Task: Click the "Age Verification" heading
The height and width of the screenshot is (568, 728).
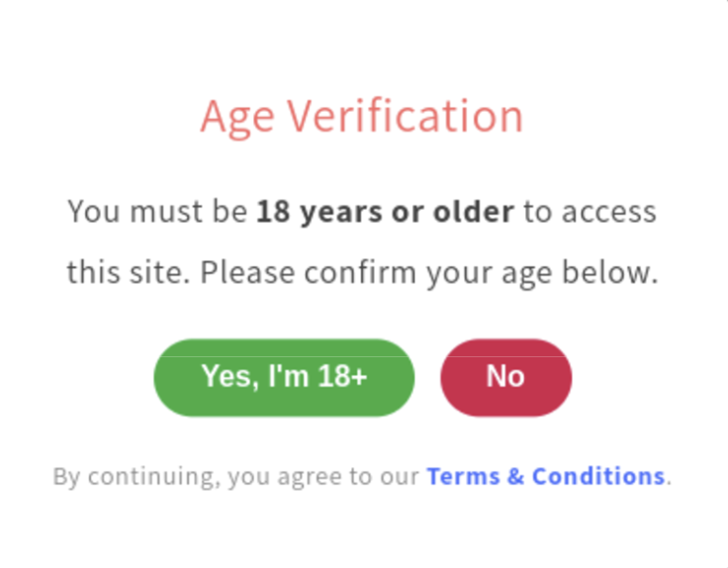Action: pyautogui.click(x=361, y=116)
